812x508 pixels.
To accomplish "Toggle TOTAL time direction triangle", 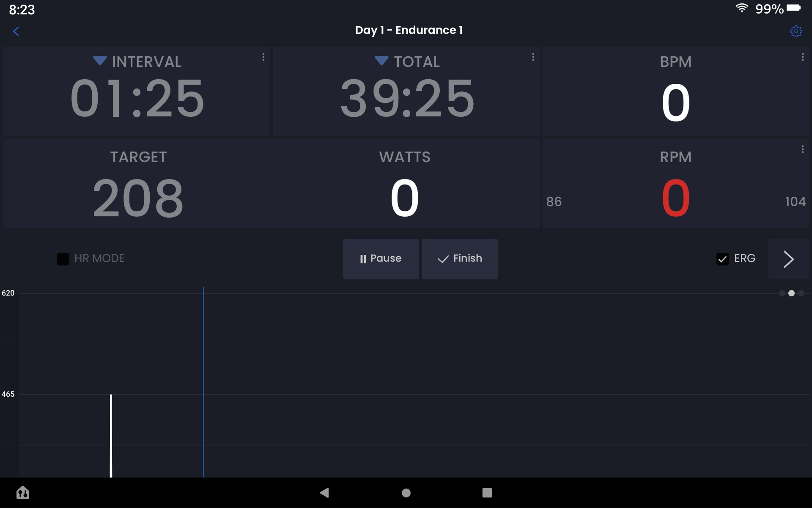I will (381, 61).
